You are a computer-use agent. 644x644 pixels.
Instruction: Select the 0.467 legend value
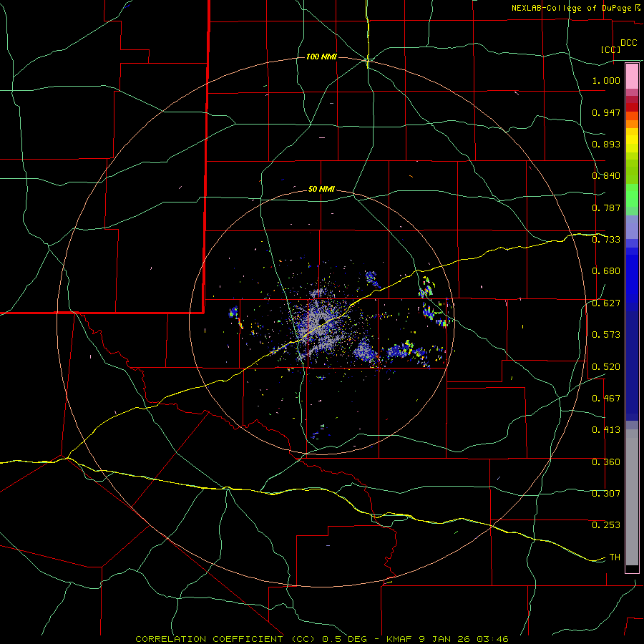(x=606, y=399)
